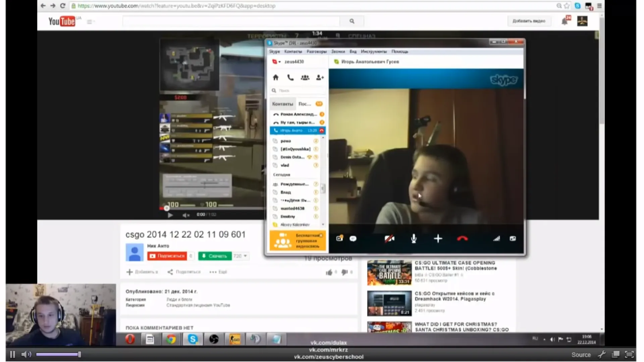Select the Dmitriy contact in Skype

[x=295, y=217]
